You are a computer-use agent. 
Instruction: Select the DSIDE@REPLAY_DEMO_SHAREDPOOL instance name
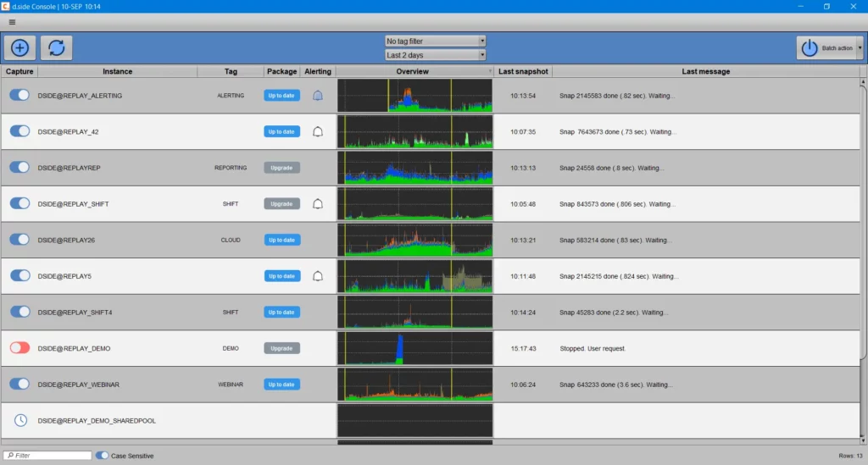(97, 421)
